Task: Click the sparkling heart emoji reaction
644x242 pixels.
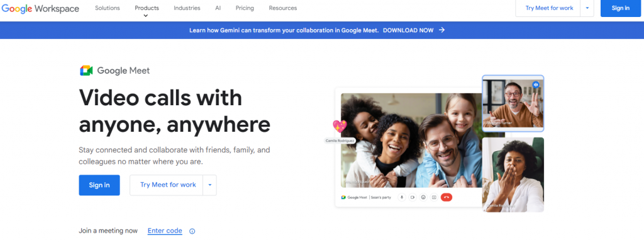Action: [340, 126]
